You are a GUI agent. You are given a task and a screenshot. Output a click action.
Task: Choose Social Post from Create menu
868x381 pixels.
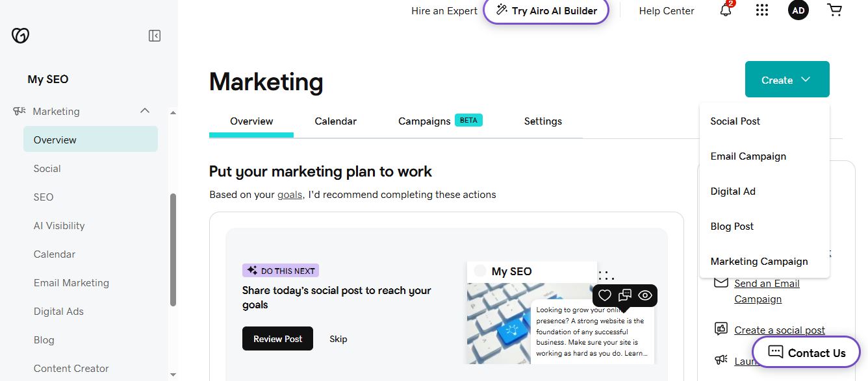(x=765, y=121)
